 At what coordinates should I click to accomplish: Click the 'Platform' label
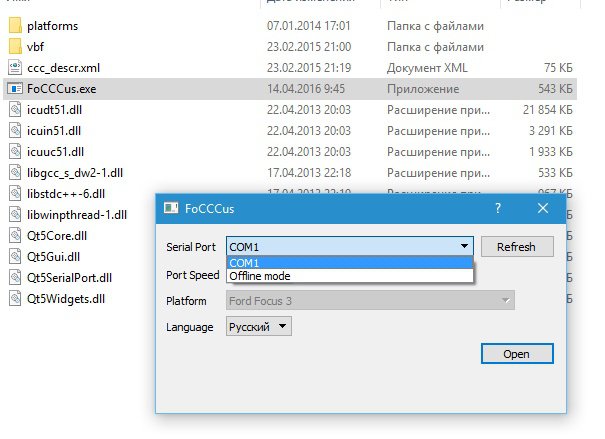186,301
